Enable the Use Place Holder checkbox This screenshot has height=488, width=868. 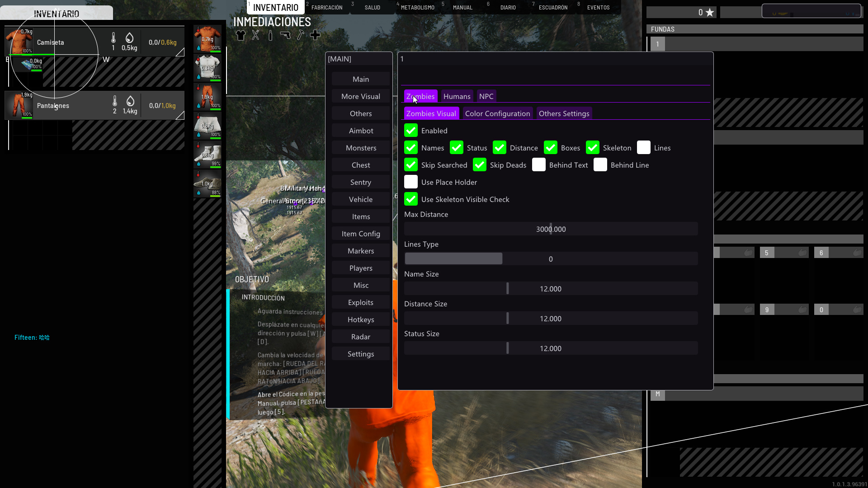tap(411, 182)
